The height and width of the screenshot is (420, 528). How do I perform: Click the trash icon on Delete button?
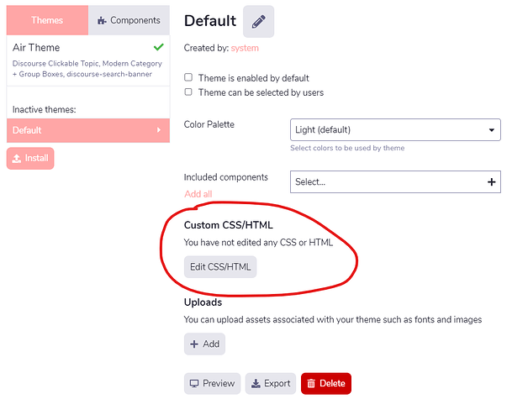coord(311,384)
